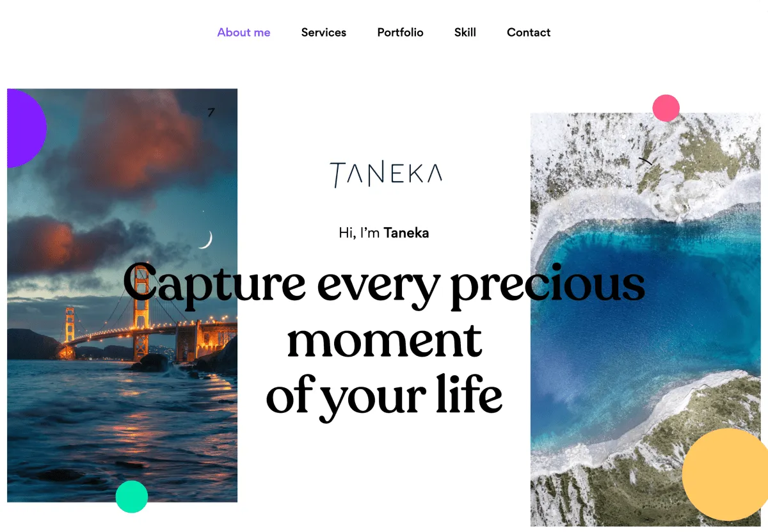
Task: Click the small 7 mark in the sky
Action: [211, 113]
